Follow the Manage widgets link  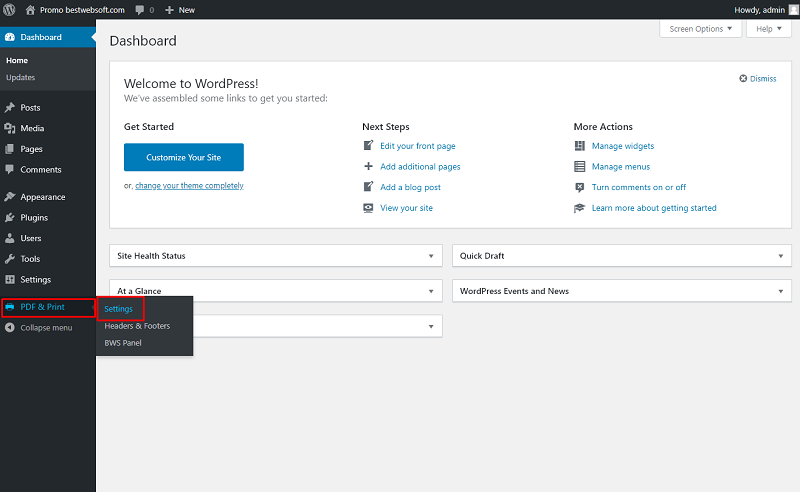coord(623,146)
